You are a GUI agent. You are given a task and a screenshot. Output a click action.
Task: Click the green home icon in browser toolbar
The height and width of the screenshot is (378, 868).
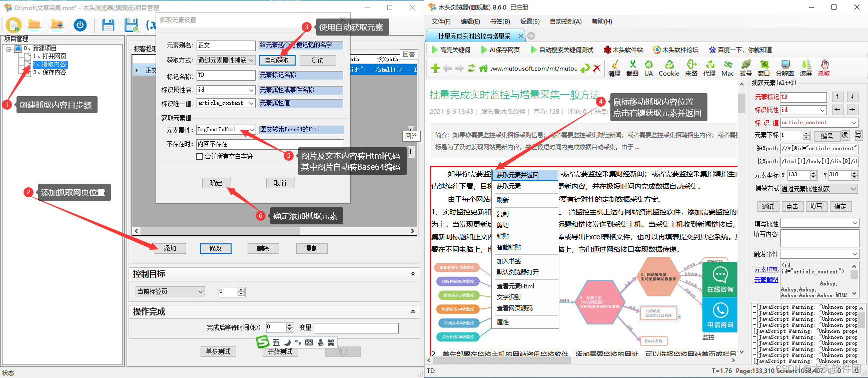tap(483, 69)
